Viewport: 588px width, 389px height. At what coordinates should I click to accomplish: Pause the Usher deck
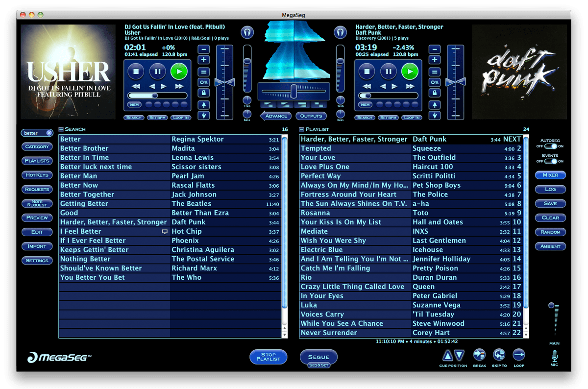coord(157,72)
